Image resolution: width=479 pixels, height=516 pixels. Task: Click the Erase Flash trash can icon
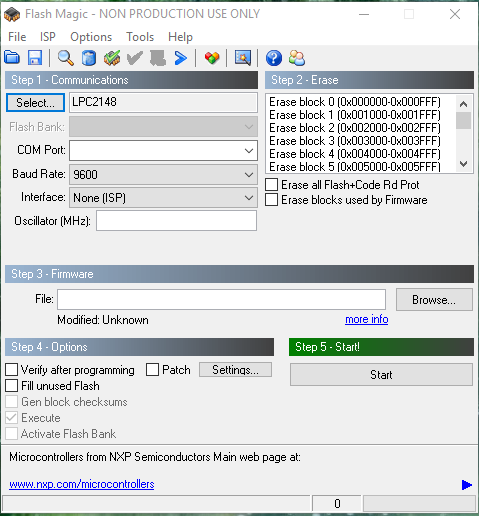coord(89,58)
